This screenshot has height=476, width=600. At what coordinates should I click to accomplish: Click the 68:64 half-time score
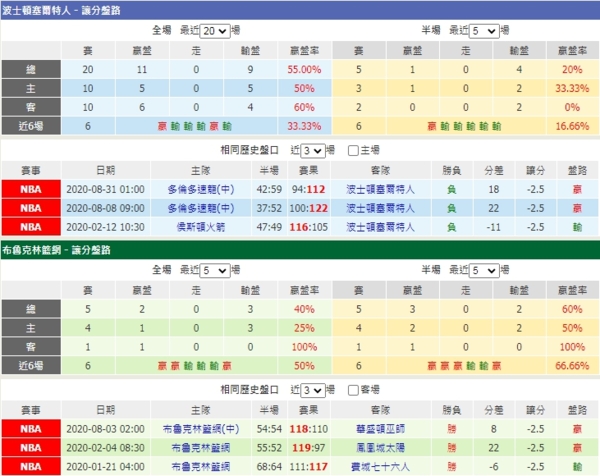coord(269,467)
